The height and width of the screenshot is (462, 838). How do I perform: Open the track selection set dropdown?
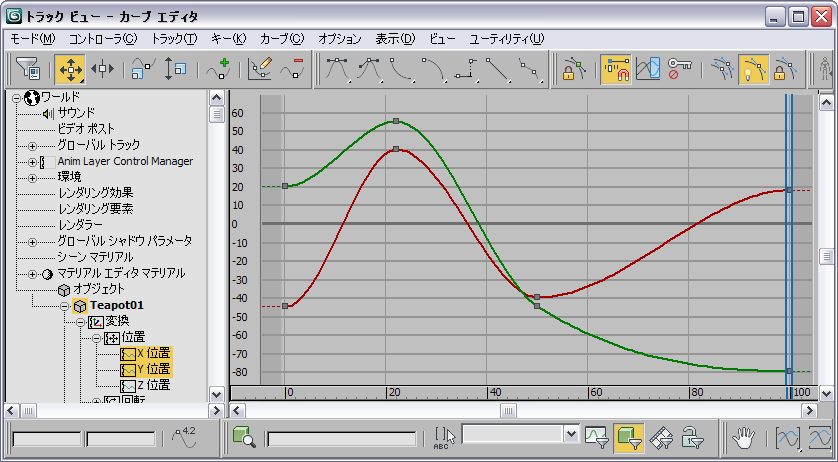click(x=571, y=434)
